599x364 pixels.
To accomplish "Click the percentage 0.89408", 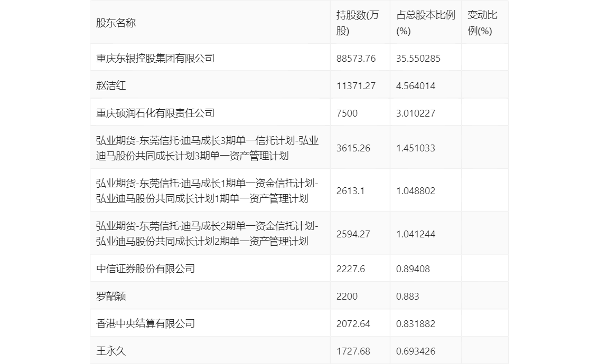I will click(413, 269).
